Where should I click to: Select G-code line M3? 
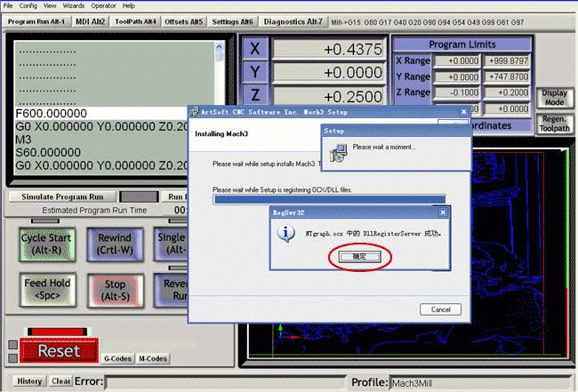(23, 140)
